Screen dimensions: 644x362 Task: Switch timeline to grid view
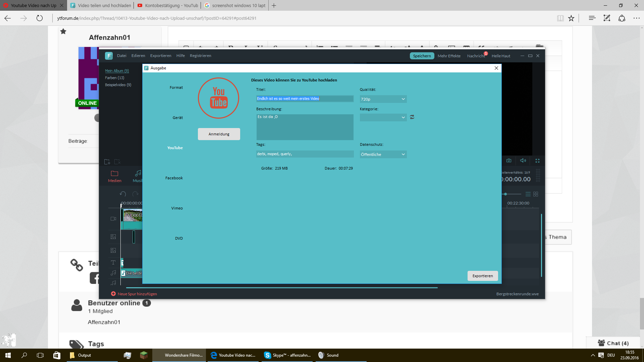pos(536,194)
